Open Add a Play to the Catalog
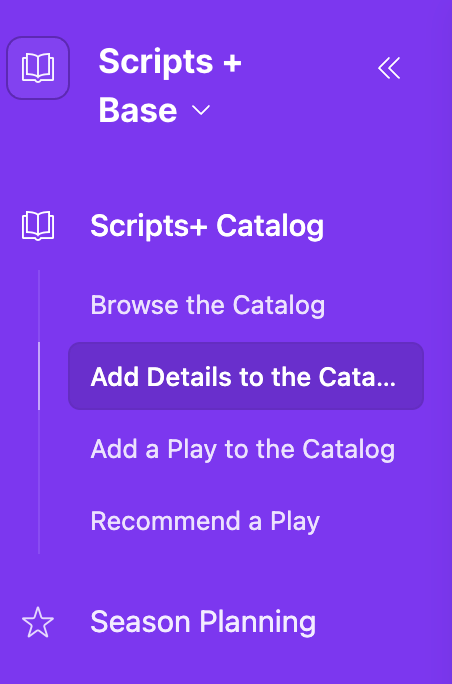The image size is (452, 684). coord(243,449)
